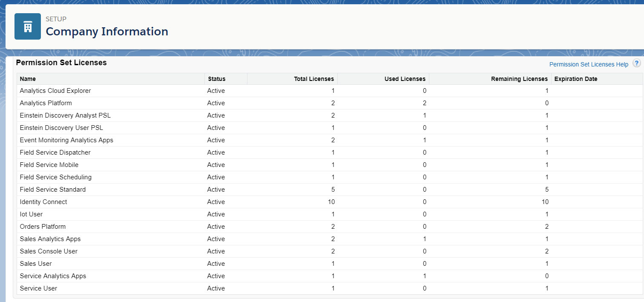
Task: Select Field Service Mobile name
Action: tap(49, 165)
